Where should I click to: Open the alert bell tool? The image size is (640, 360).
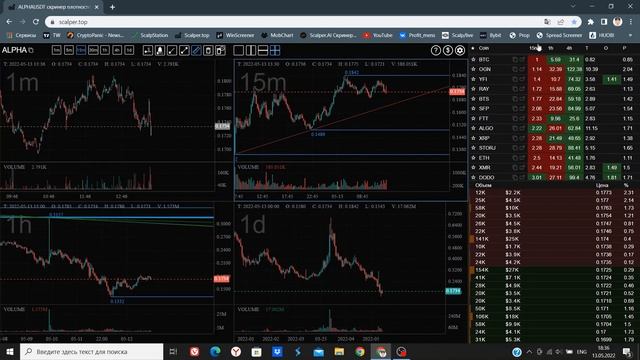coord(160,50)
